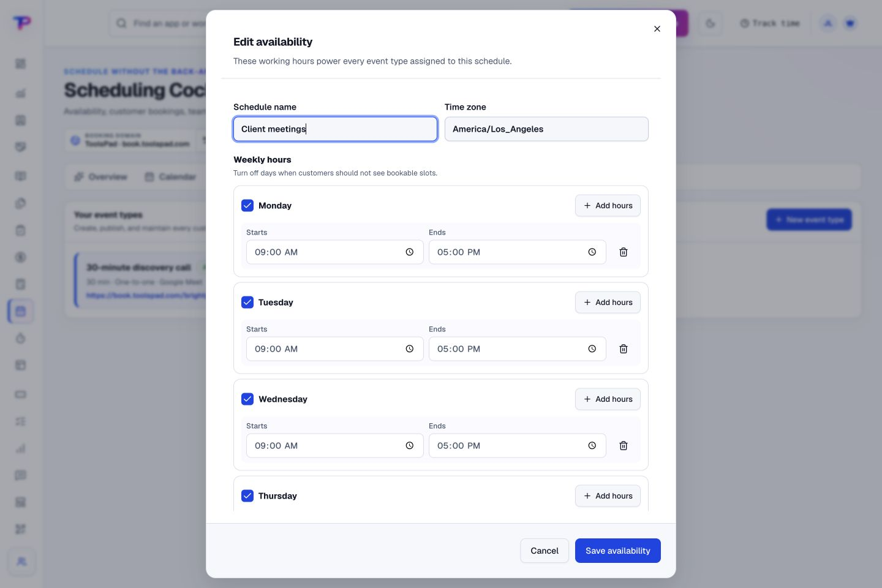Click the bottom sidebar profile icon
This screenshot has height=588, width=882.
click(21, 562)
